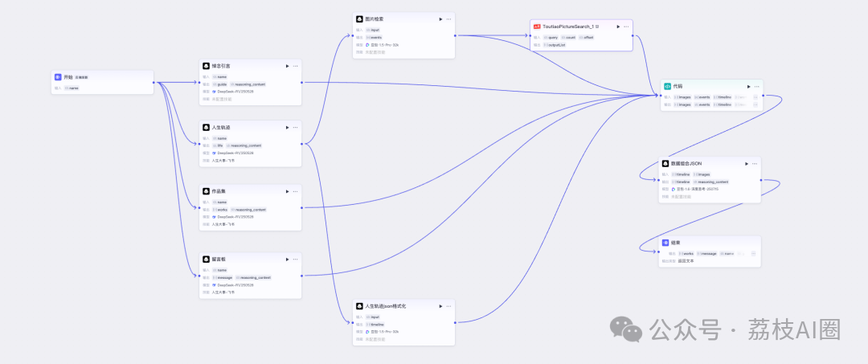Open more options menu of 人生轨迹 node

[x=295, y=127]
